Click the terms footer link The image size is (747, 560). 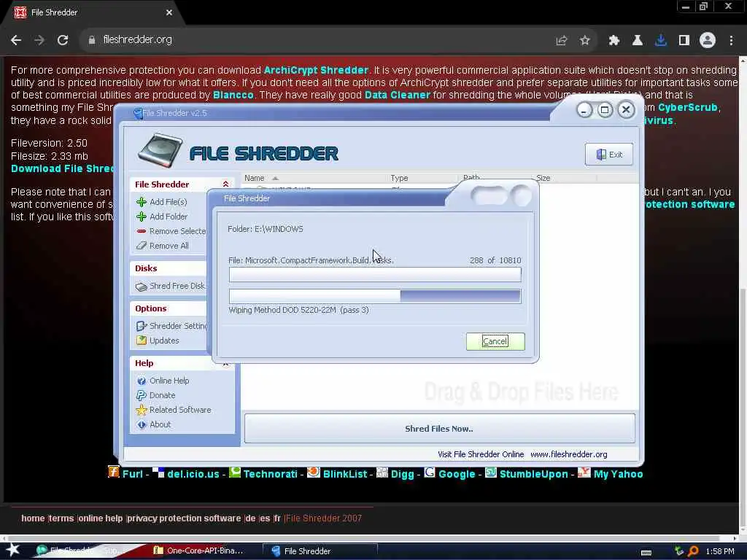tap(61, 518)
